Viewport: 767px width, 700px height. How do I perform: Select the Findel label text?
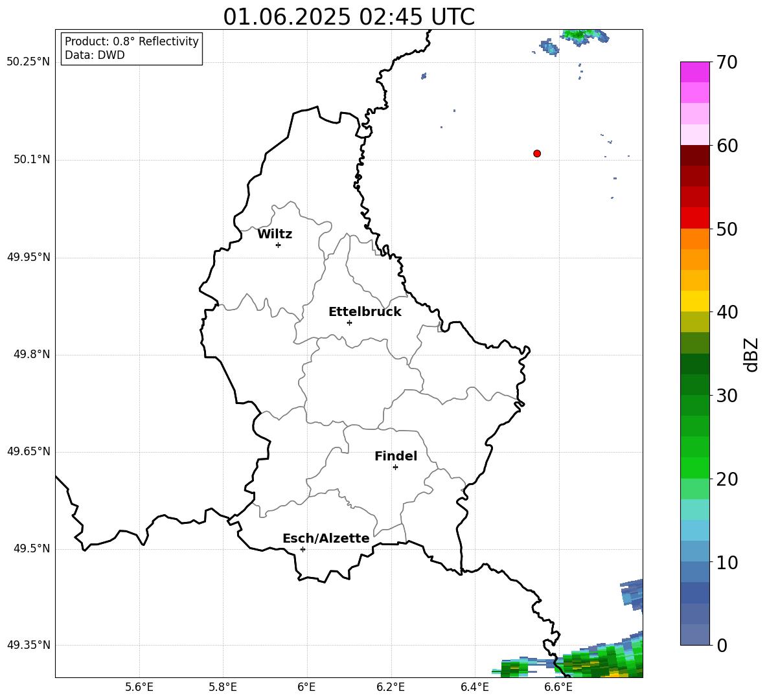point(396,456)
